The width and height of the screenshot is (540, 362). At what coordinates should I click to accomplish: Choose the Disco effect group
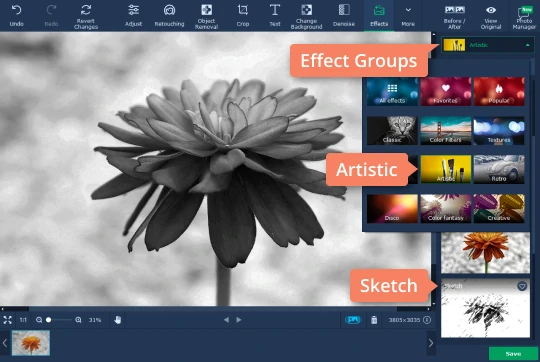coord(392,208)
